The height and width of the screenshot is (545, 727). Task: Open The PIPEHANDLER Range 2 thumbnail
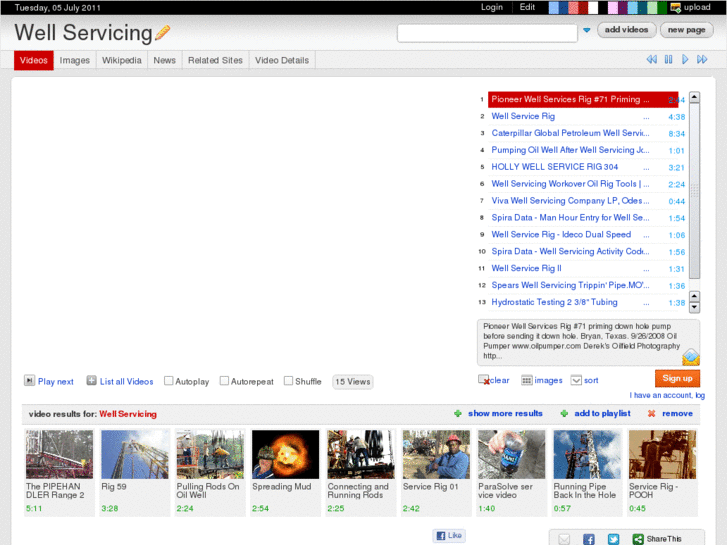tap(59, 454)
